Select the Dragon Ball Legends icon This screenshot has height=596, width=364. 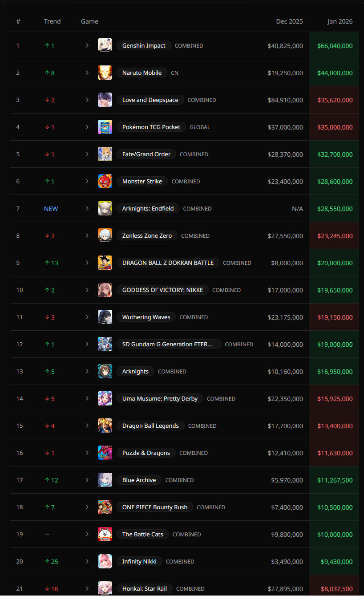105,426
